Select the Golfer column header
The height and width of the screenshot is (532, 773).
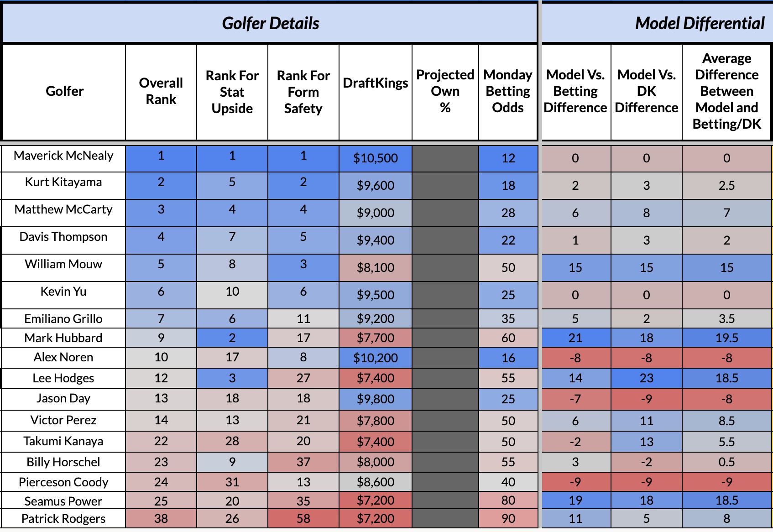(64, 91)
